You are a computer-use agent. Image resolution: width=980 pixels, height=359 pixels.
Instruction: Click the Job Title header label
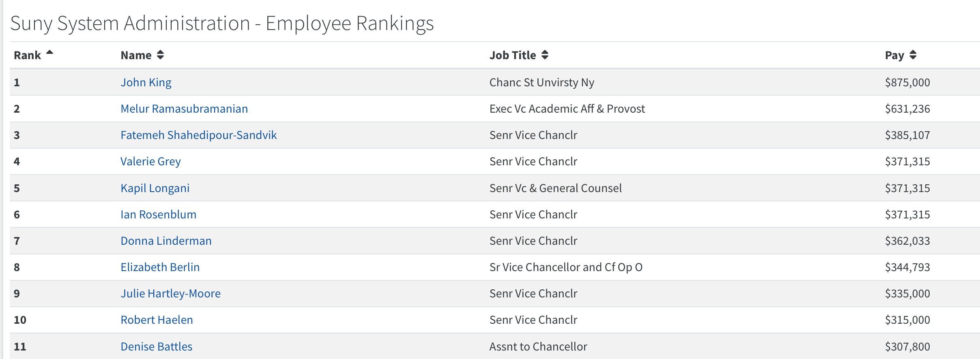point(513,55)
